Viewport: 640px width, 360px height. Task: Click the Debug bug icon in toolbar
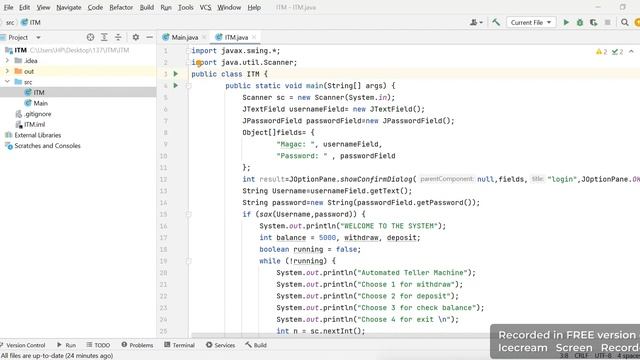click(x=580, y=22)
